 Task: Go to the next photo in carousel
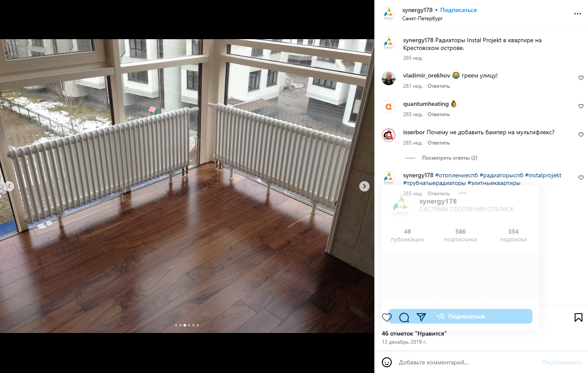[x=364, y=186]
